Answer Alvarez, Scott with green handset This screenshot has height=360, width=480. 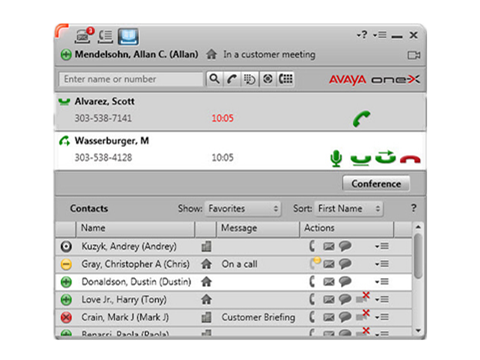362,119
